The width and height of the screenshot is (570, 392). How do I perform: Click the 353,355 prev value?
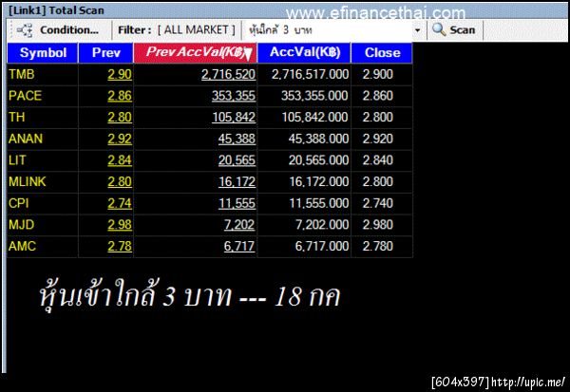pos(234,96)
